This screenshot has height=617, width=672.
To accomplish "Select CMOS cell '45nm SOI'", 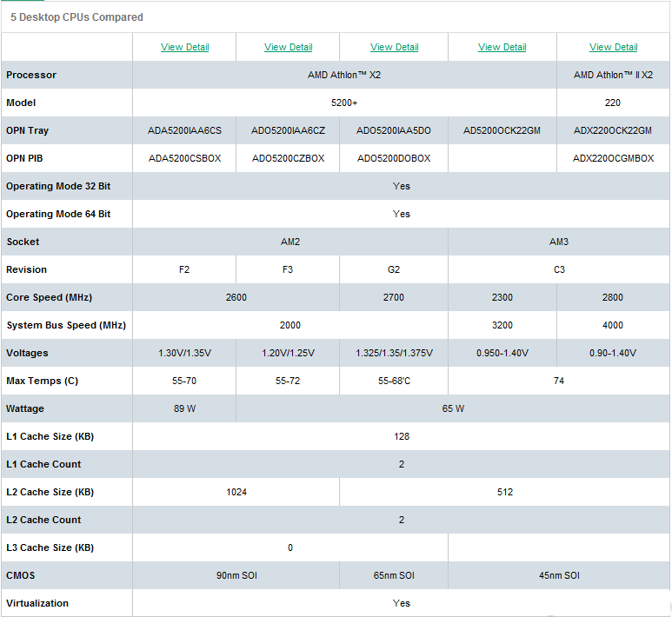I will (x=559, y=576).
